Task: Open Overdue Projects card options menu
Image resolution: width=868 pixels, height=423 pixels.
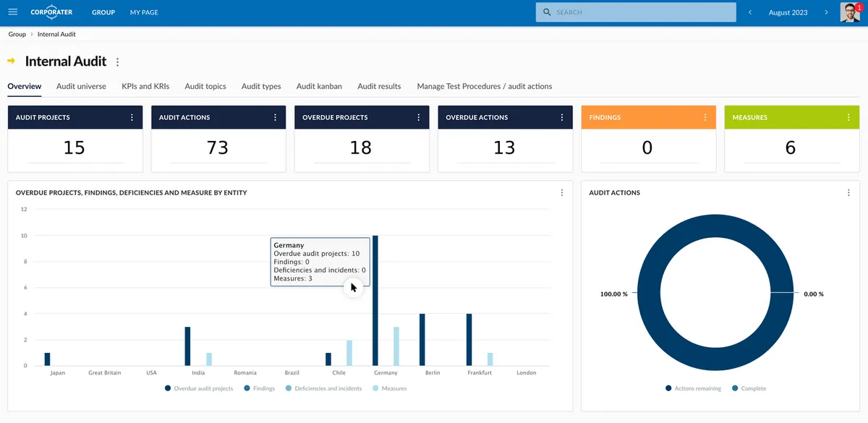Action: [x=418, y=117]
